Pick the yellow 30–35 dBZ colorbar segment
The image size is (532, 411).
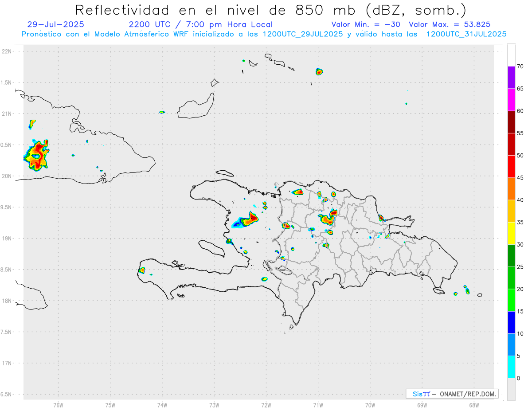[511, 233]
